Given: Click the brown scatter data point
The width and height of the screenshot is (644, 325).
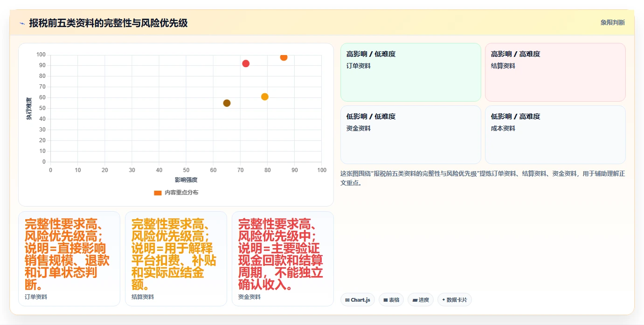Looking at the screenshot, I should [x=227, y=103].
